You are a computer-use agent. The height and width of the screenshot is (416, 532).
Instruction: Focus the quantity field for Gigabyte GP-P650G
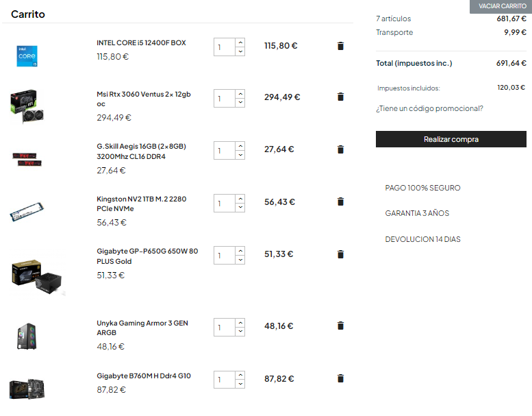[x=223, y=256]
